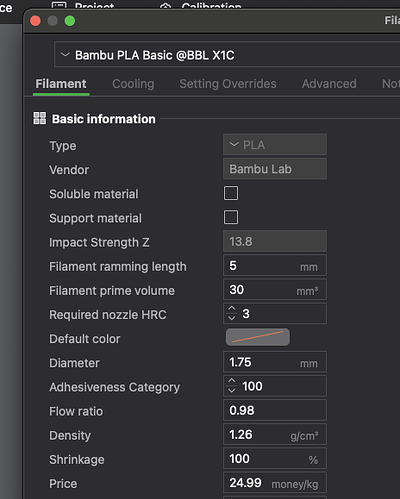The width and height of the screenshot is (400, 499).
Task: Click the Impact Strength Z label
Action: click(99, 243)
